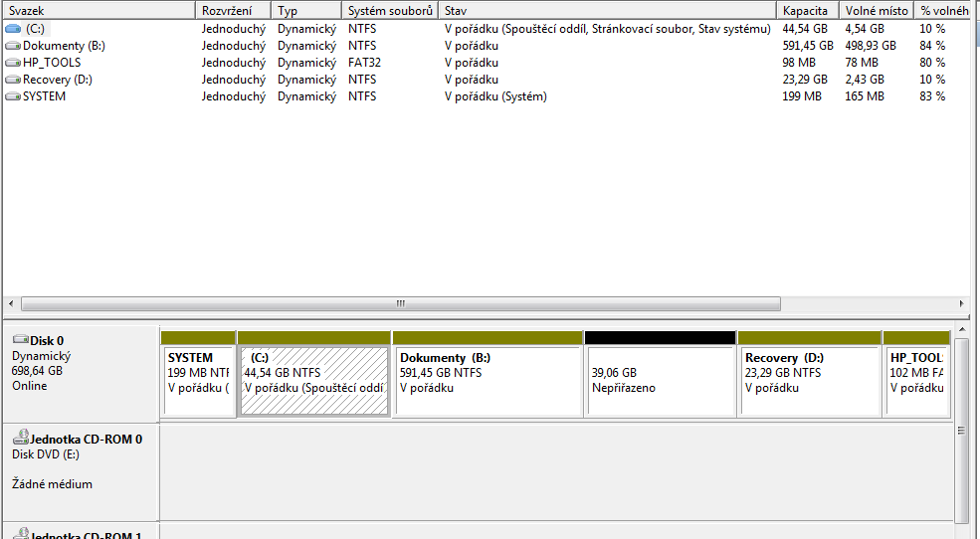This screenshot has height=539, width=980.
Task: Sort by the Svazek column header
Action: pos(98,11)
